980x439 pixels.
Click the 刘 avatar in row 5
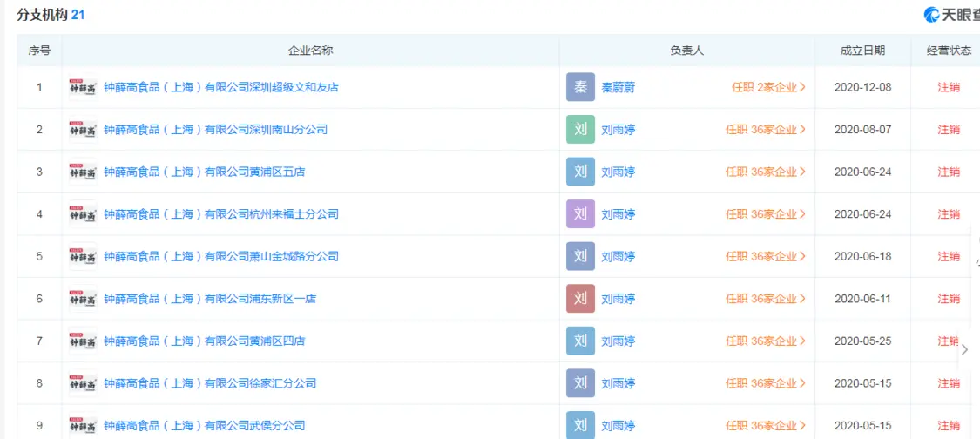[x=581, y=256]
